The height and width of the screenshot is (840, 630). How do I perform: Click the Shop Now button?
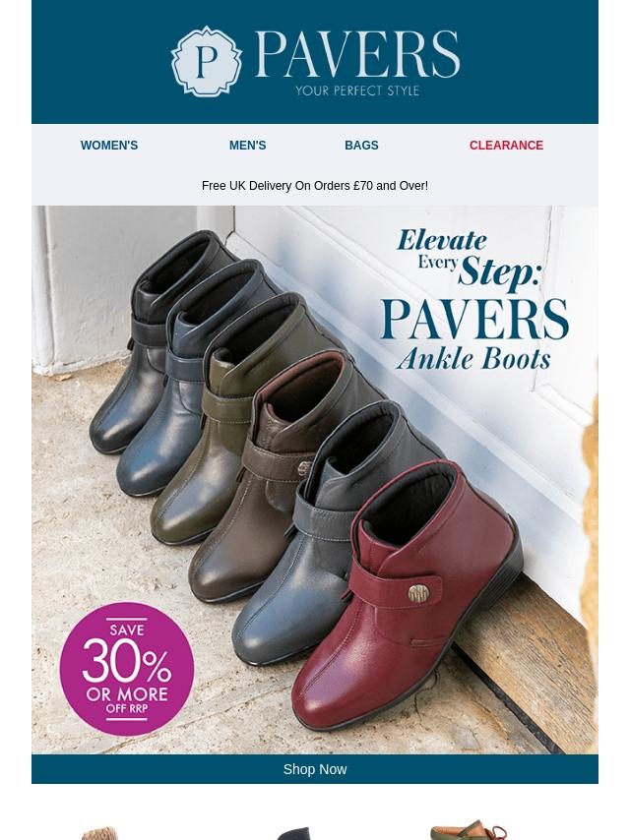315,769
